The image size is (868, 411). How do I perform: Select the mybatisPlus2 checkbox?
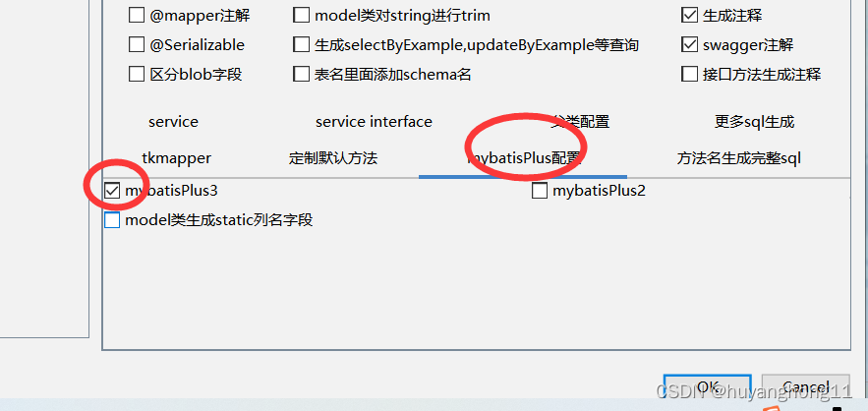539,191
